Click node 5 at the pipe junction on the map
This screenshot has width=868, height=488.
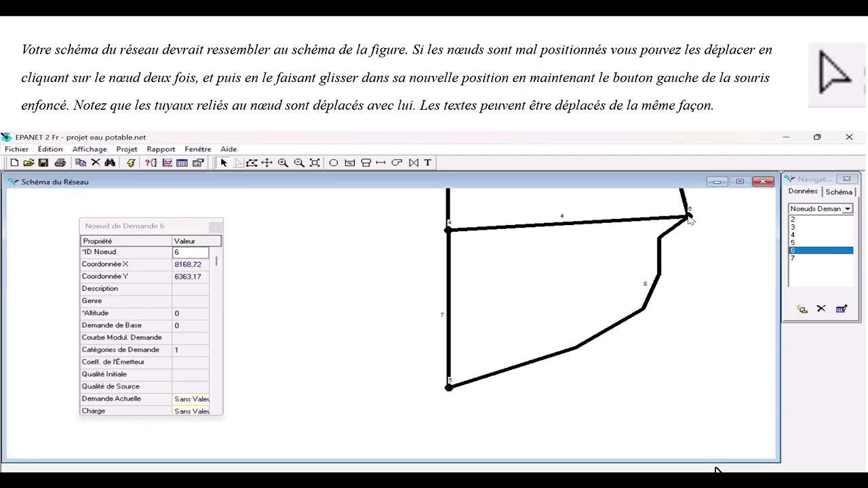tap(448, 387)
